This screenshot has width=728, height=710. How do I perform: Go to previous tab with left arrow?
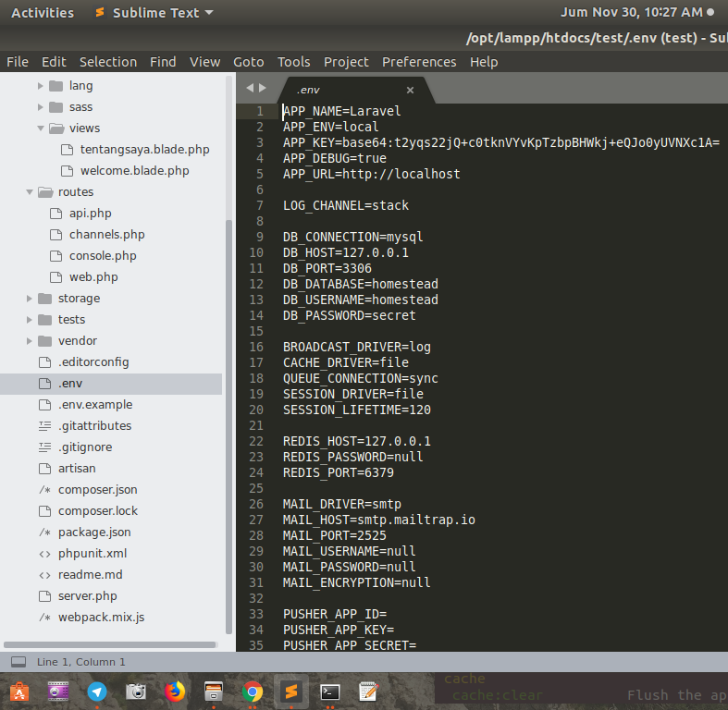coord(250,88)
